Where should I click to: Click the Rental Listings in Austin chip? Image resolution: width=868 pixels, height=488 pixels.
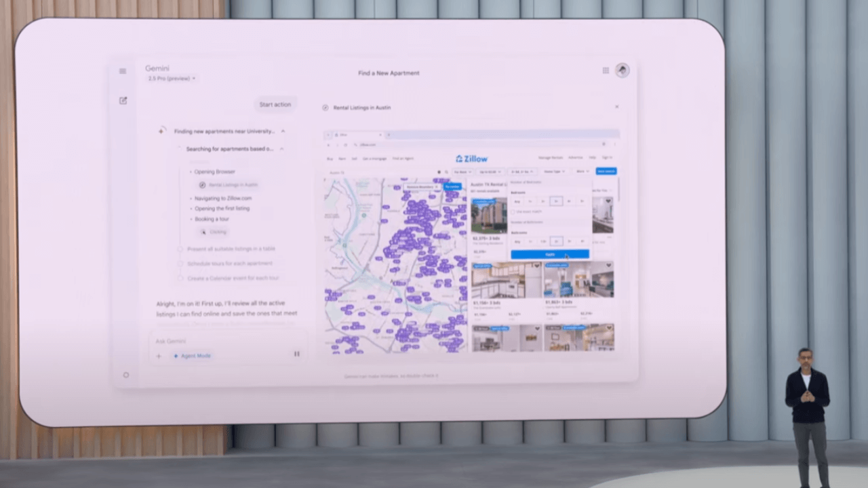(x=228, y=184)
